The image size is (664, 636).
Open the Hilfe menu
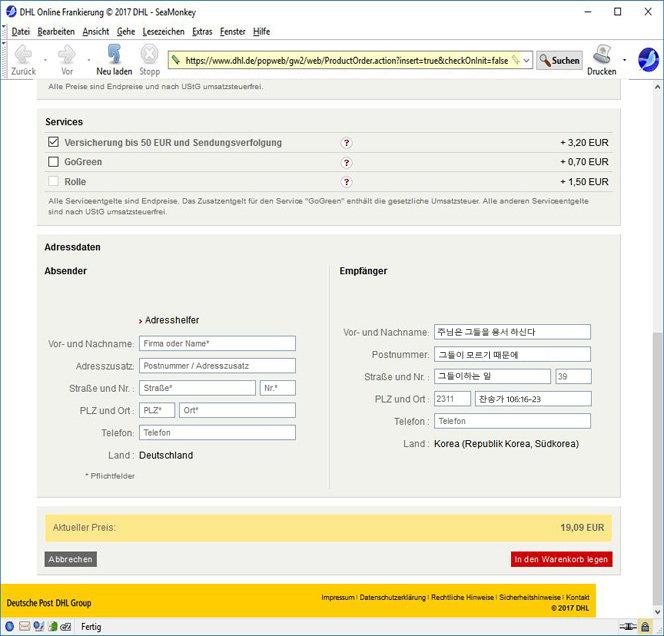coord(261,31)
